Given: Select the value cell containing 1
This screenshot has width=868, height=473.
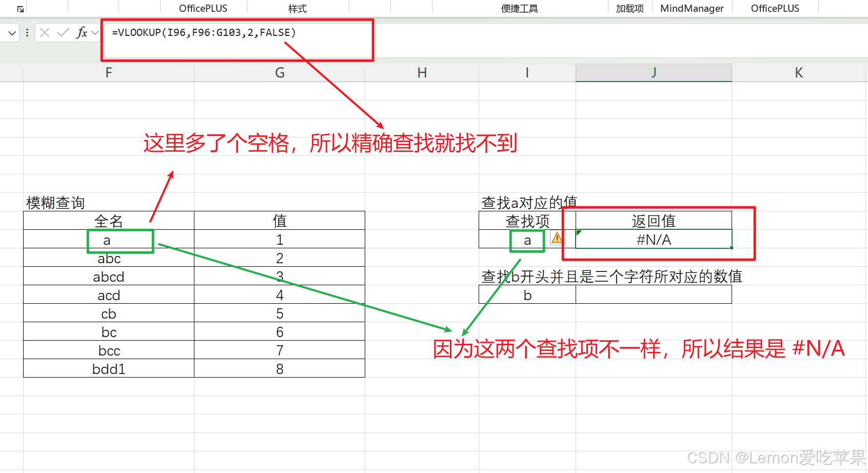Looking at the screenshot, I should [280, 239].
